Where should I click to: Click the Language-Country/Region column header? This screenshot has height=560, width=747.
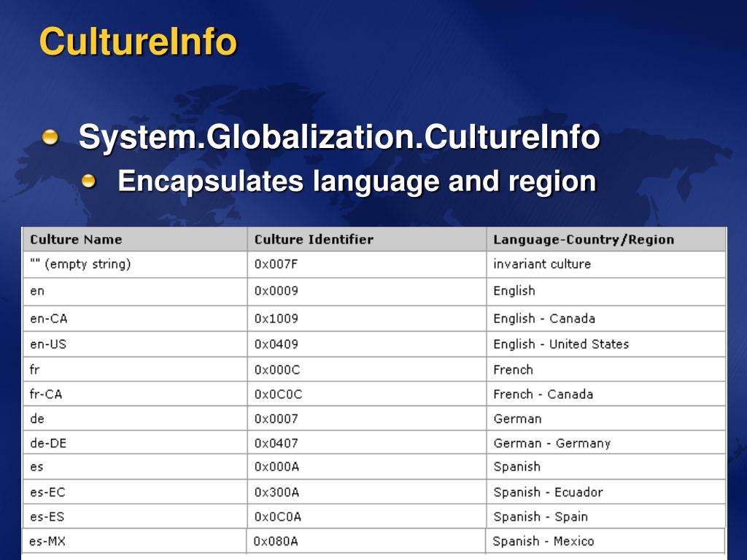(x=606, y=239)
